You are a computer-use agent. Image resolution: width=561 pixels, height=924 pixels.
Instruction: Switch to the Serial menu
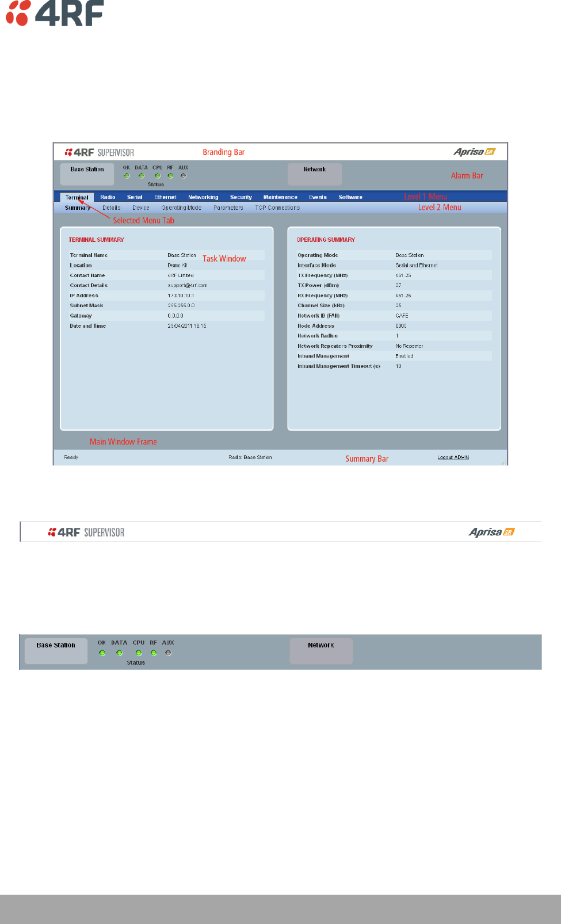click(135, 197)
